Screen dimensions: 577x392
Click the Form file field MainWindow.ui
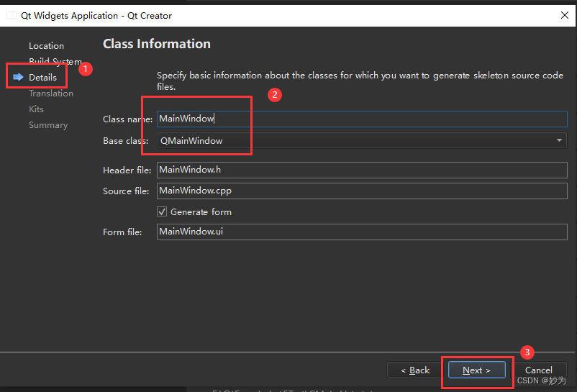click(x=362, y=232)
